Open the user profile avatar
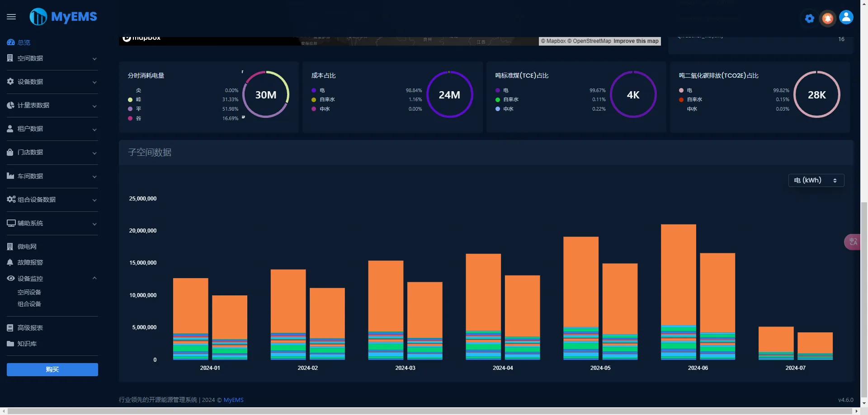This screenshot has height=415, width=868. coord(846,17)
